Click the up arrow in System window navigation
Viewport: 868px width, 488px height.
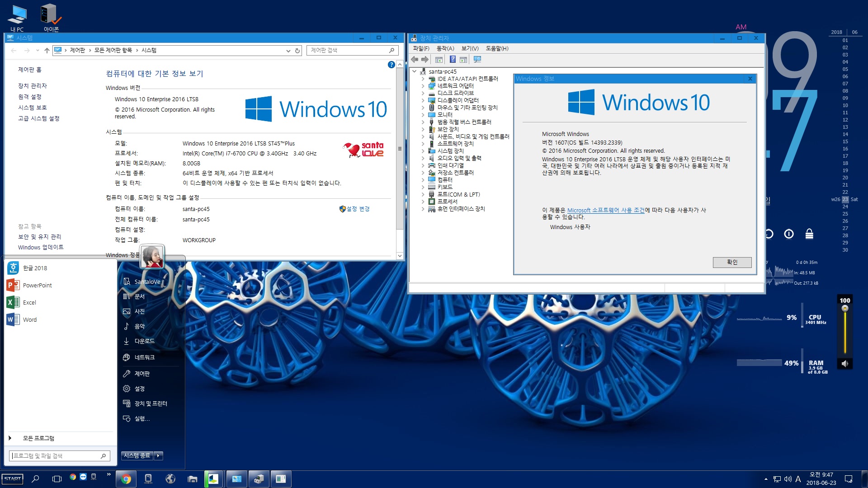[x=47, y=51]
